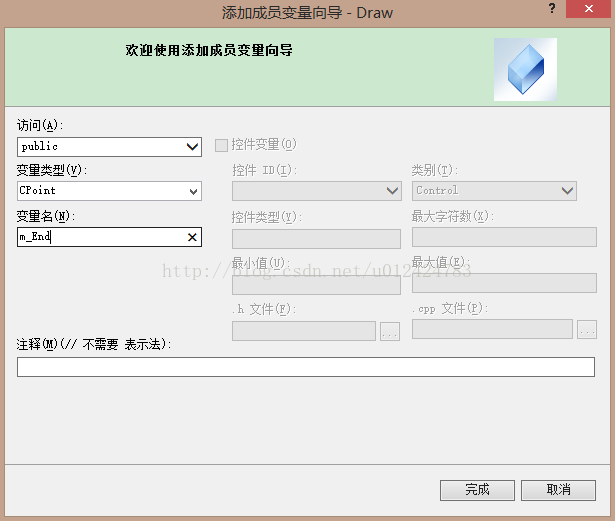This screenshot has width=615, height=521.
Task: Toggle the 控件变量 checkbox
Action: coord(221,145)
